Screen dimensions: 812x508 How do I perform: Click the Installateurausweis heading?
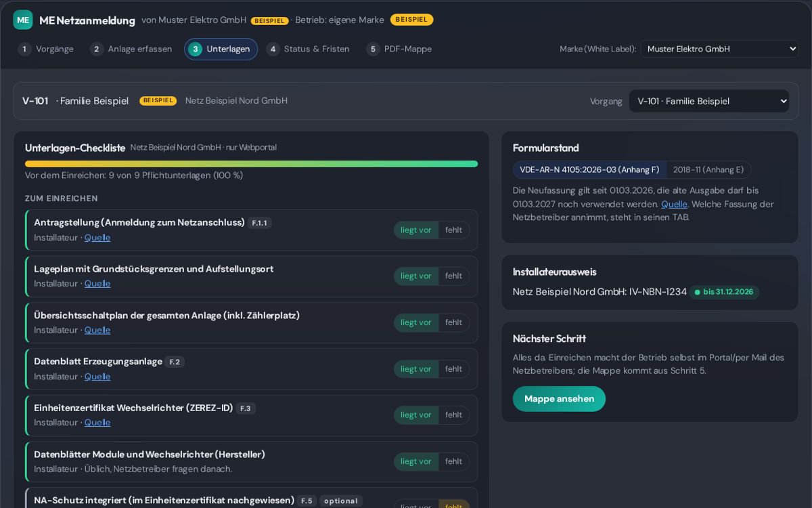555,272
